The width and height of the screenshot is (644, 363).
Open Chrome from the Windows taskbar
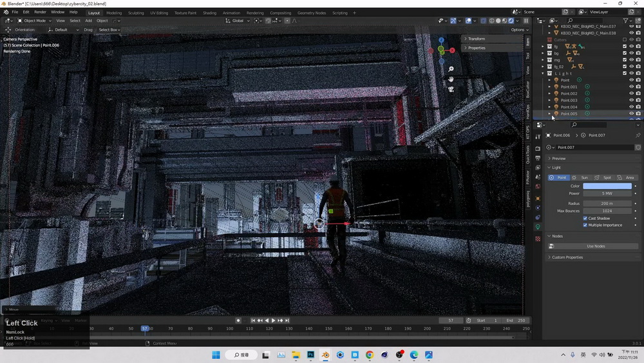370,355
